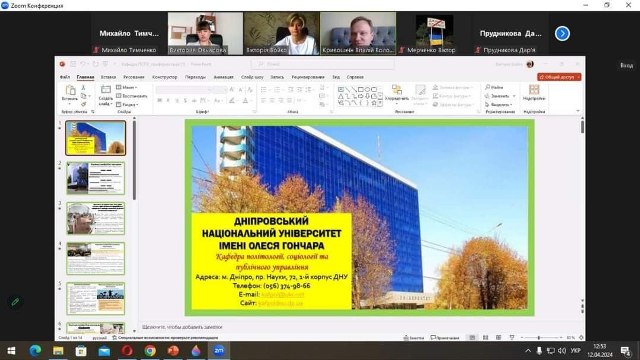Toggle normal view in status bar

pos(472,338)
